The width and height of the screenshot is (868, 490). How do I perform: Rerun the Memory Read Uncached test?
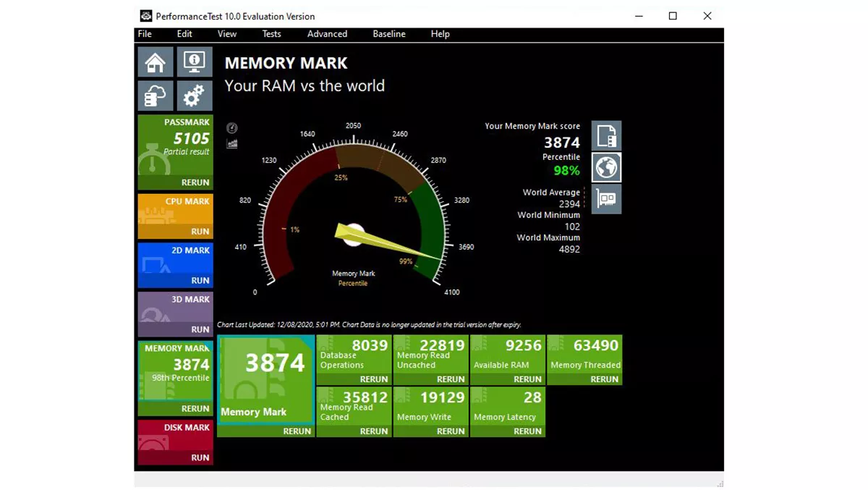pyautogui.click(x=451, y=379)
